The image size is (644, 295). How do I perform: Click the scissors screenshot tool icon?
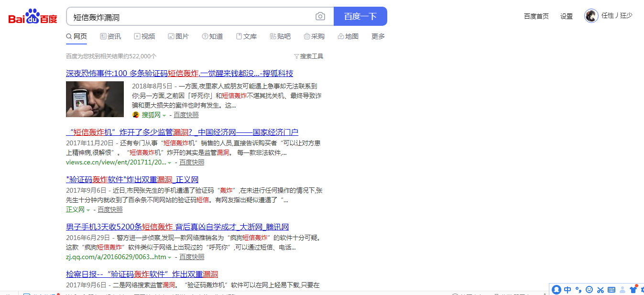tap(600, 290)
